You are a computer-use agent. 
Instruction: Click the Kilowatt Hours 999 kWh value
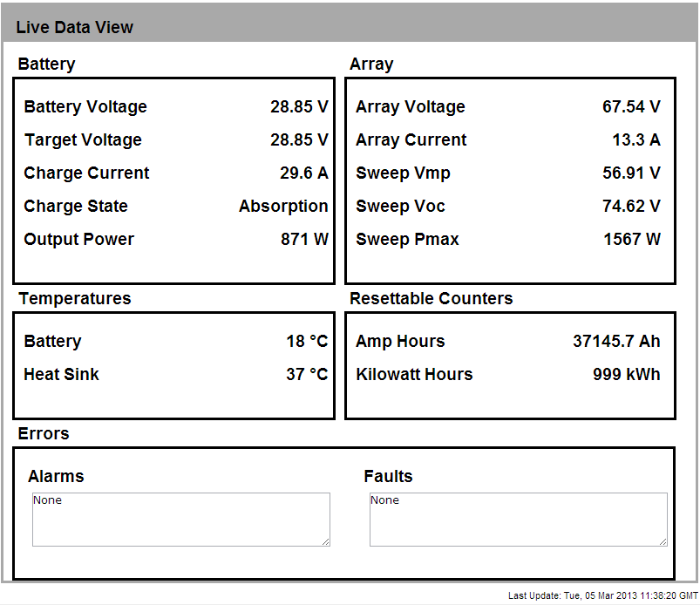pos(626,375)
